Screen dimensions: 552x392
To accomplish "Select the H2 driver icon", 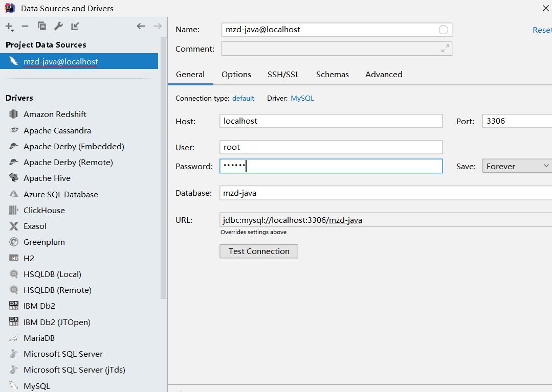I will pos(13,258).
